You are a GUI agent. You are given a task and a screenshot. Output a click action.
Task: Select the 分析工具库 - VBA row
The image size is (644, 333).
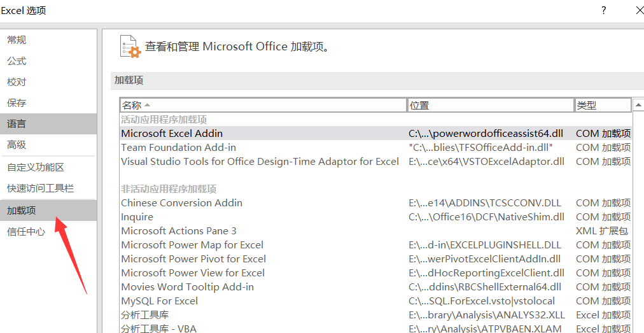[375, 329]
